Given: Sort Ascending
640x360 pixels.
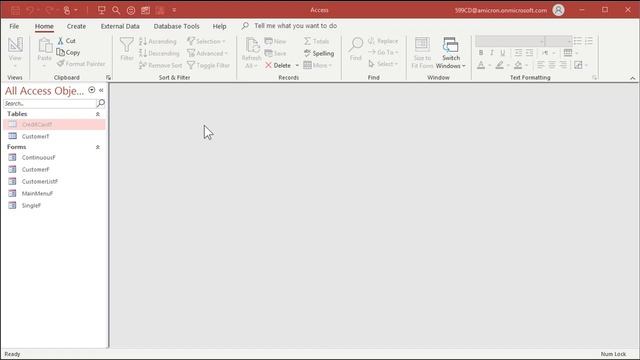Looking at the screenshot, I should (x=158, y=41).
